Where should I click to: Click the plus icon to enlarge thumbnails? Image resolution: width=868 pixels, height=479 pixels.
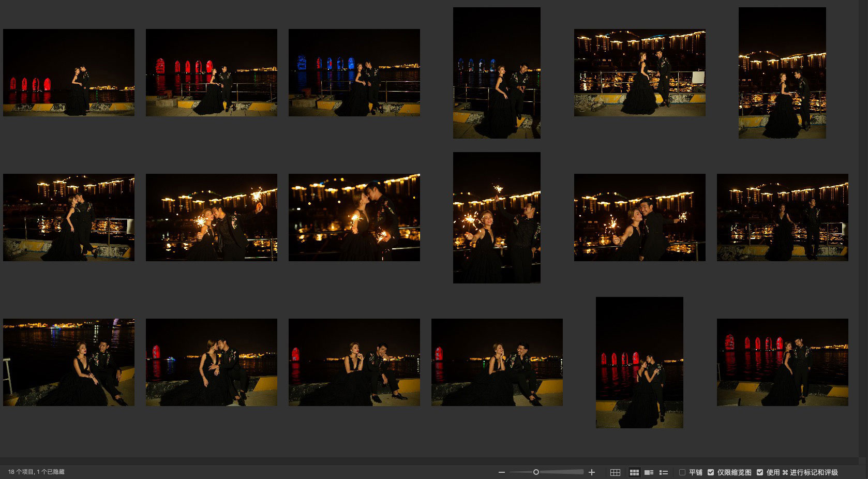592,472
